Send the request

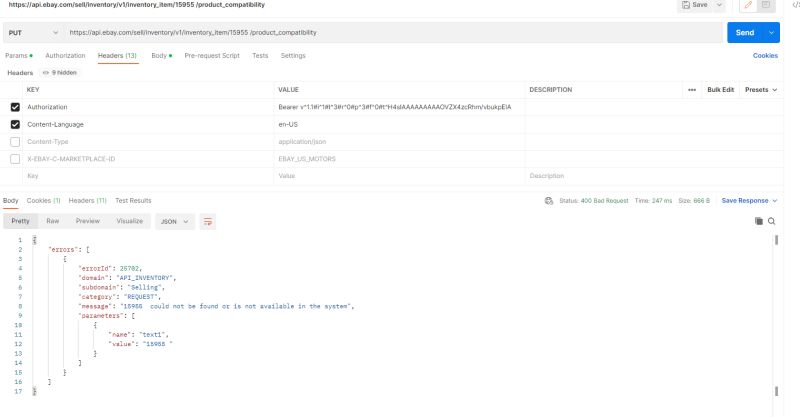point(745,33)
